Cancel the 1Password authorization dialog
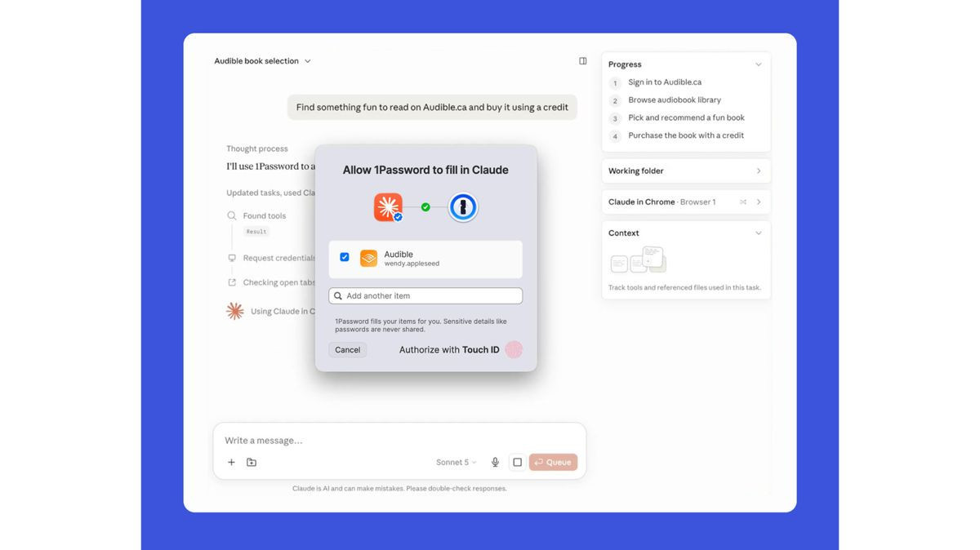 click(347, 349)
